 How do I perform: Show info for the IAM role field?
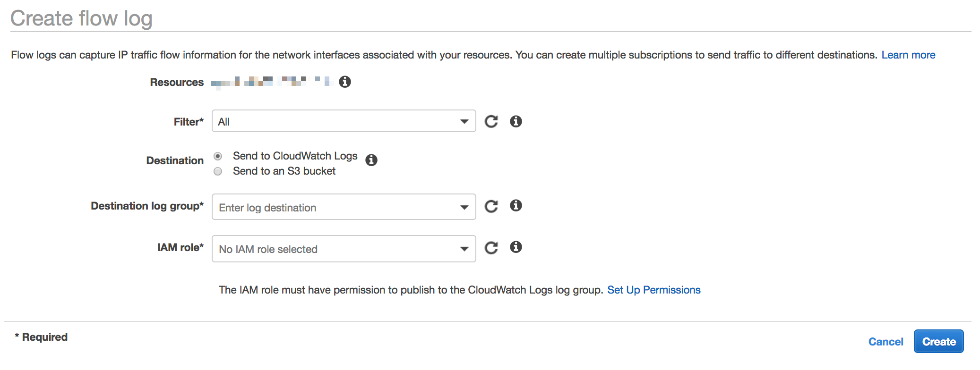coord(516,247)
